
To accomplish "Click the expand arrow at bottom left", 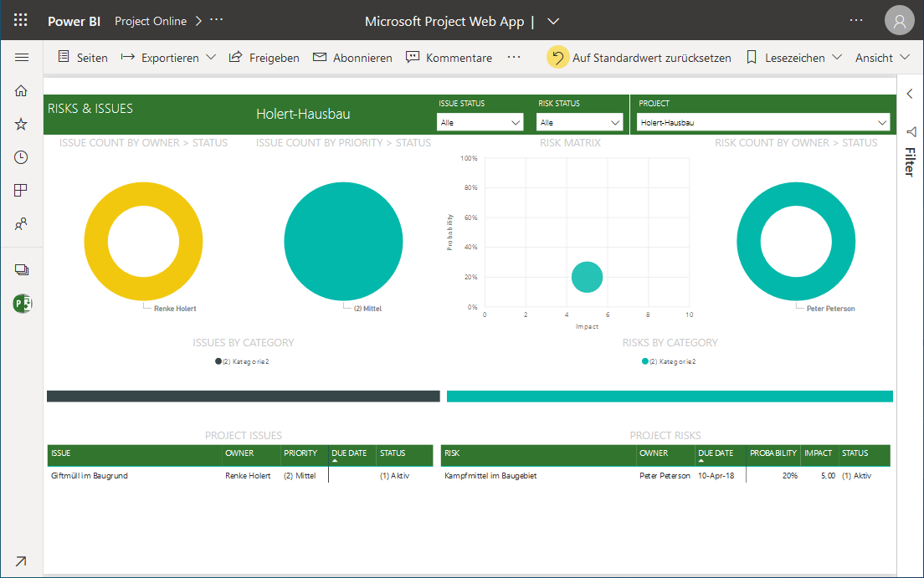I will [21, 561].
